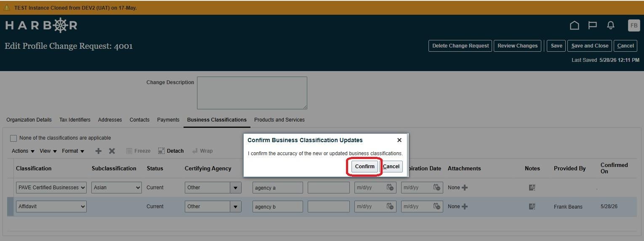644x241 pixels.
Task: Open start date calendar for agency a
Action: click(x=390, y=188)
